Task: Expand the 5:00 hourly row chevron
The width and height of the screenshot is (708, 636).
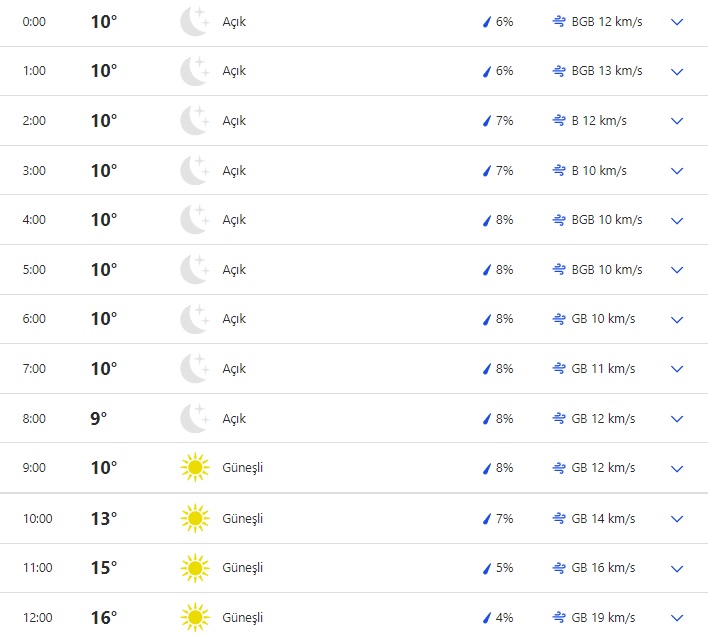Action: [677, 270]
